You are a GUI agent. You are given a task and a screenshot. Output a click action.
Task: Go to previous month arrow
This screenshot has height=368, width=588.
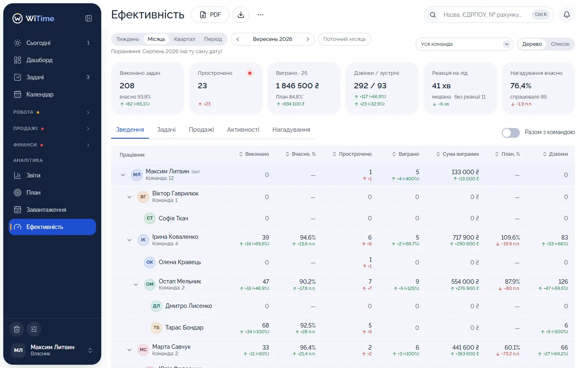pyautogui.click(x=238, y=39)
